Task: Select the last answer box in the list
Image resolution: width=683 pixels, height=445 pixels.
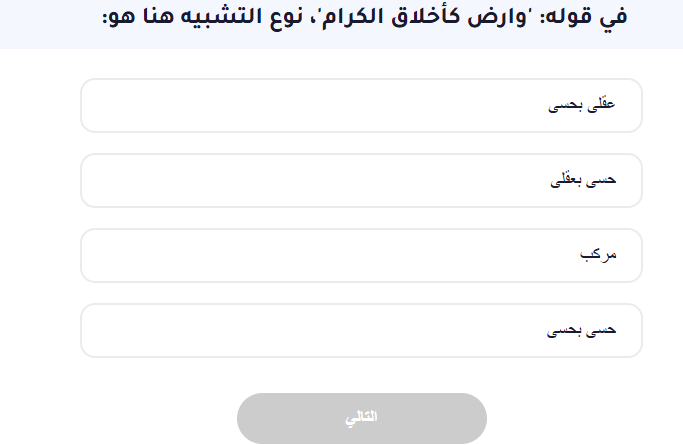Action: (361, 330)
